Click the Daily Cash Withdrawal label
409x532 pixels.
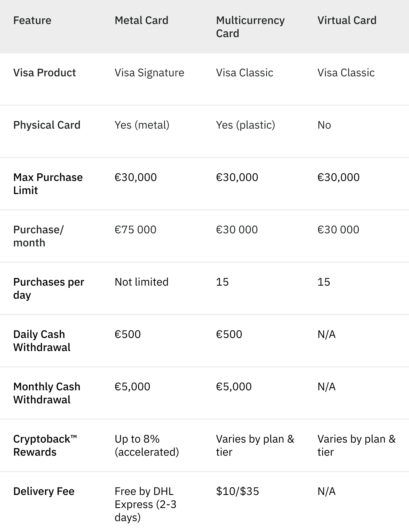tap(42, 341)
